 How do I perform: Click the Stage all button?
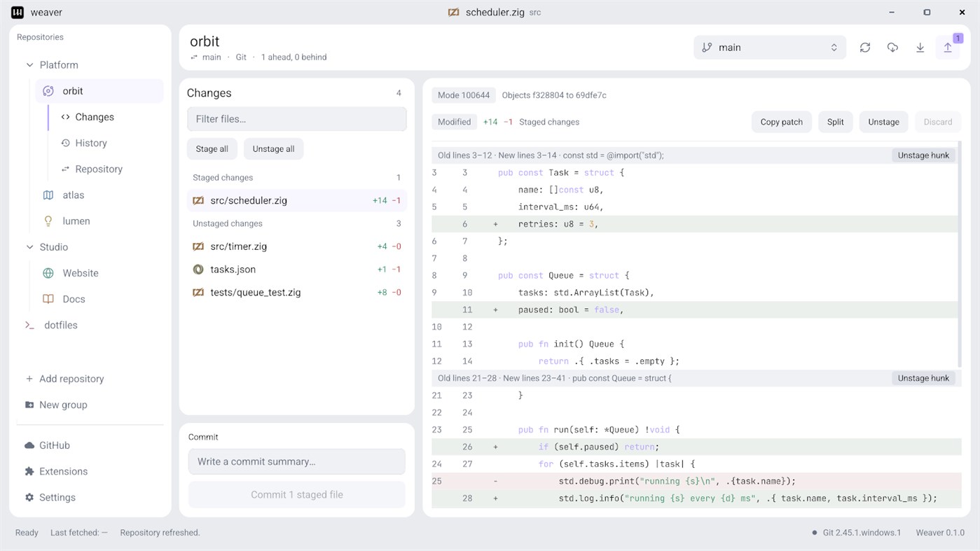pos(212,148)
